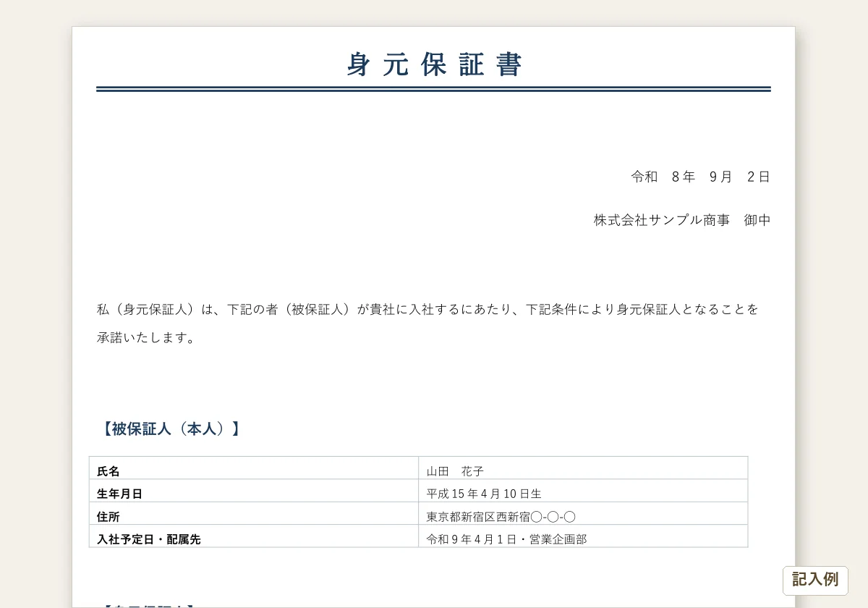868x608 pixels.
Task: Click the 入社予定日・配属先 label cell
Action: tap(254, 536)
